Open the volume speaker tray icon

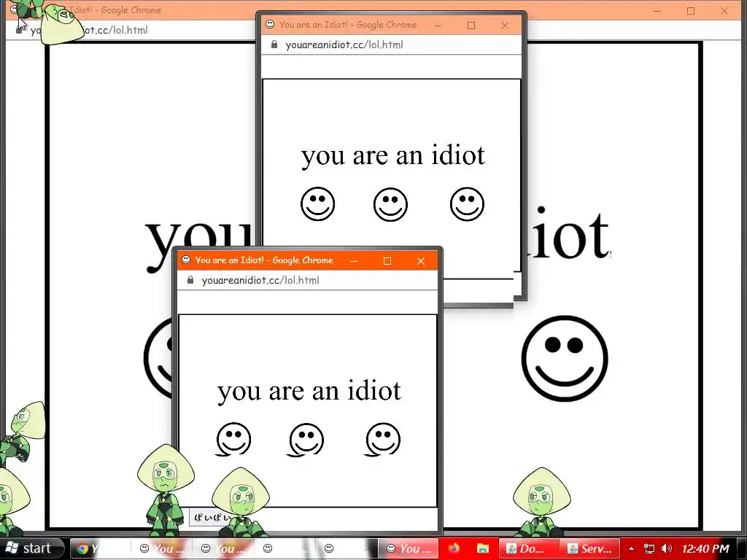click(667, 548)
